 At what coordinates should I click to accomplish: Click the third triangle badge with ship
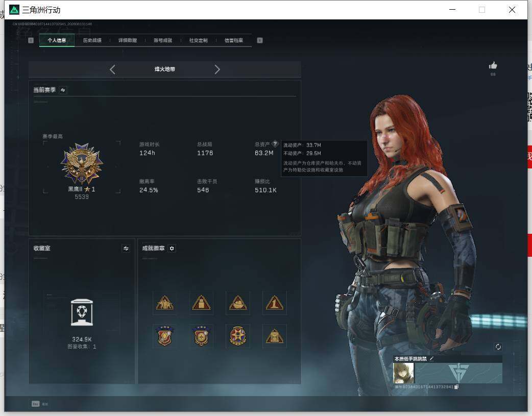(238, 303)
